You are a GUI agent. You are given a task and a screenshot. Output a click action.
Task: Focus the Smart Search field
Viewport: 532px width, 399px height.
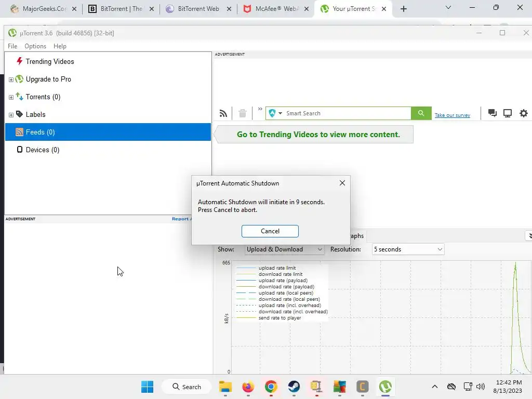pos(348,113)
